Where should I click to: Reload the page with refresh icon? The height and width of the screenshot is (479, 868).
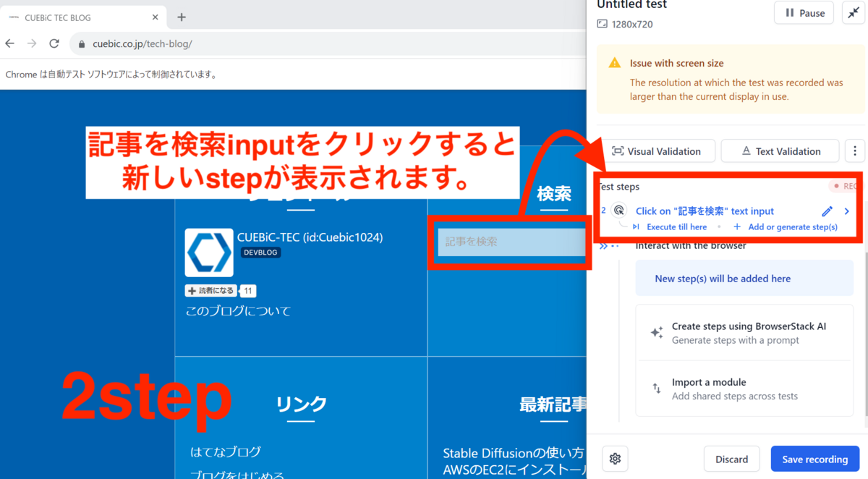point(54,43)
